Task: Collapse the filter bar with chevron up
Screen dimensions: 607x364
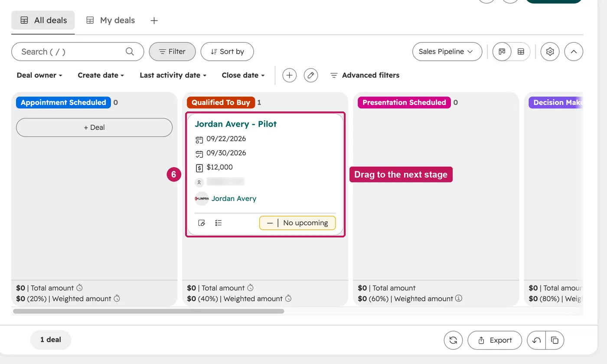Action: click(574, 52)
